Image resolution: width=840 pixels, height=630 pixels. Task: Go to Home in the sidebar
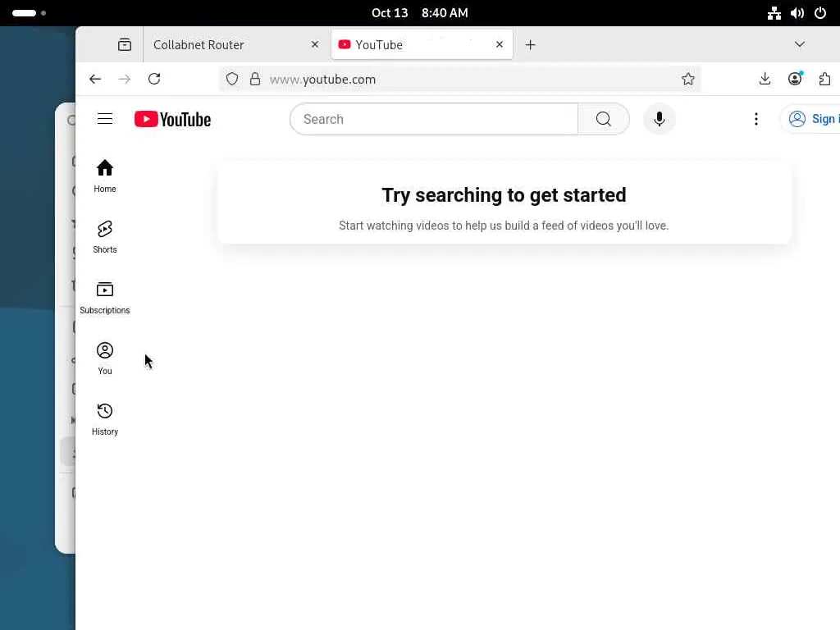(x=105, y=176)
